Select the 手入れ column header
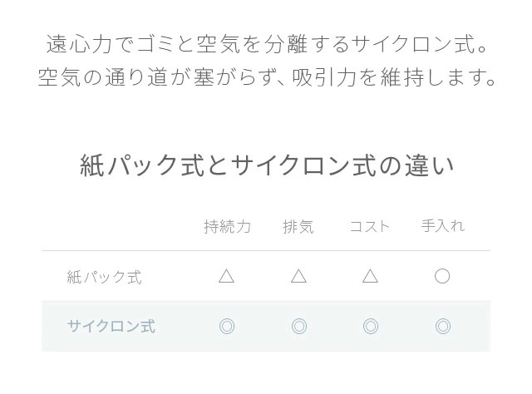 coord(443,225)
